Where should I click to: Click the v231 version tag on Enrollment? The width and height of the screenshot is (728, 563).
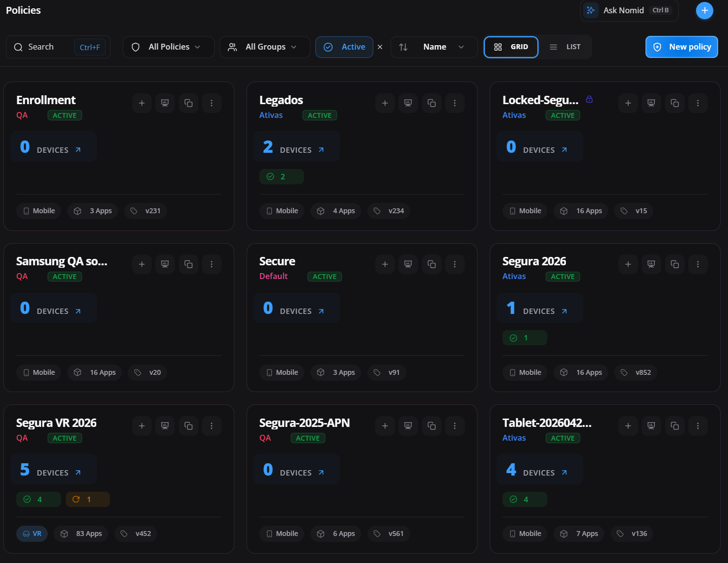[145, 211]
